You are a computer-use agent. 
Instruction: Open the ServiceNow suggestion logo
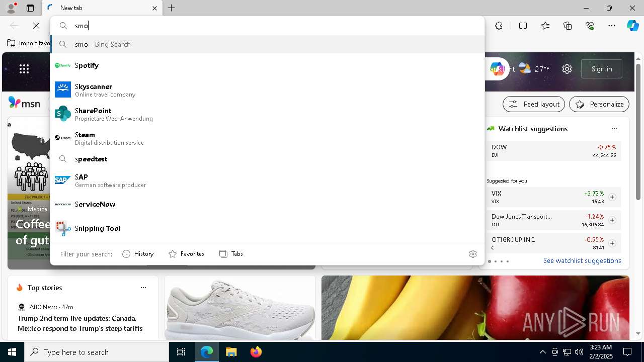pyautogui.click(x=63, y=204)
